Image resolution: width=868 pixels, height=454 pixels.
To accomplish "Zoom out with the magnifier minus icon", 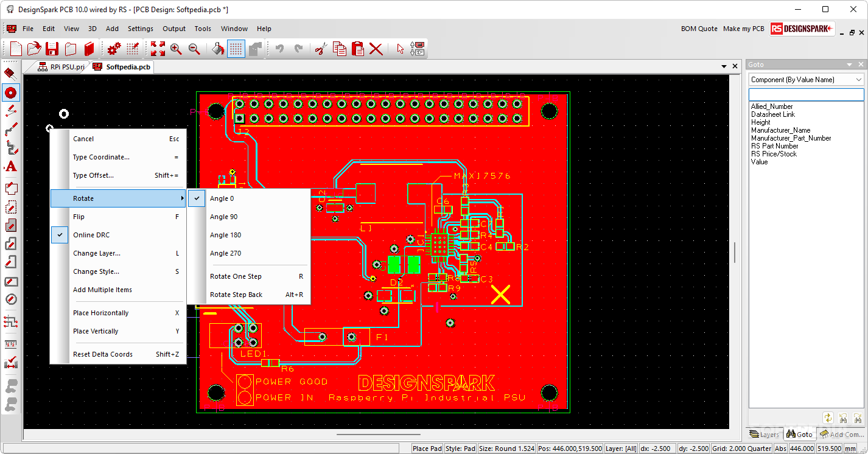I will tap(194, 49).
